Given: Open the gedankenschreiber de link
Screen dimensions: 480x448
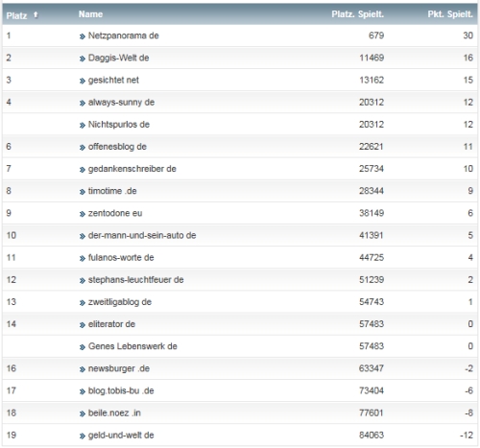Looking at the screenshot, I should coord(132,169).
